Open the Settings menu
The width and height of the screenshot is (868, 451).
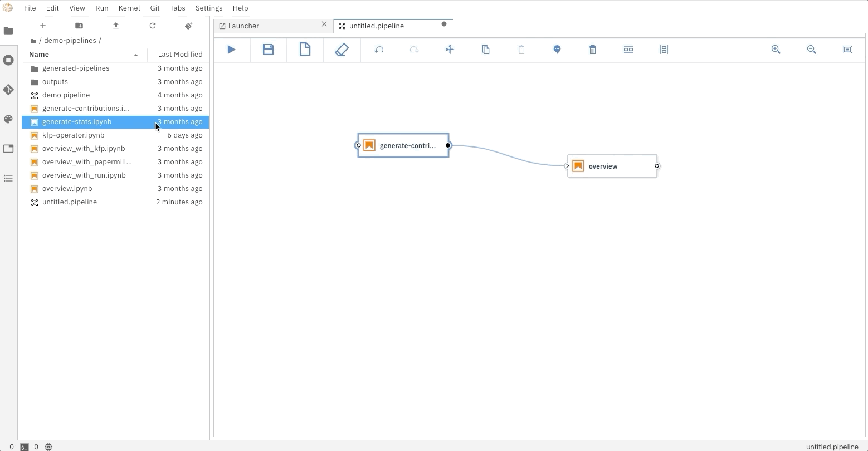[209, 8]
